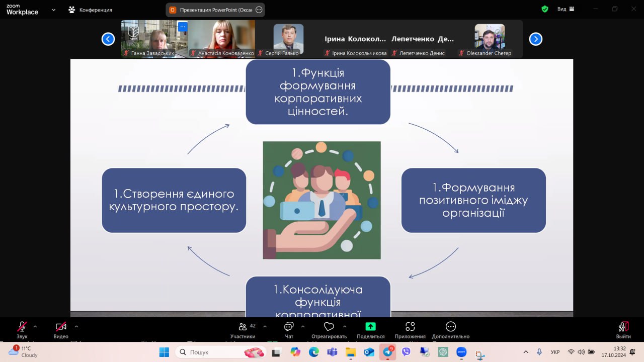Expand the arrow next to Чат
The image size is (644, 362).
click(x=302, y=326)
